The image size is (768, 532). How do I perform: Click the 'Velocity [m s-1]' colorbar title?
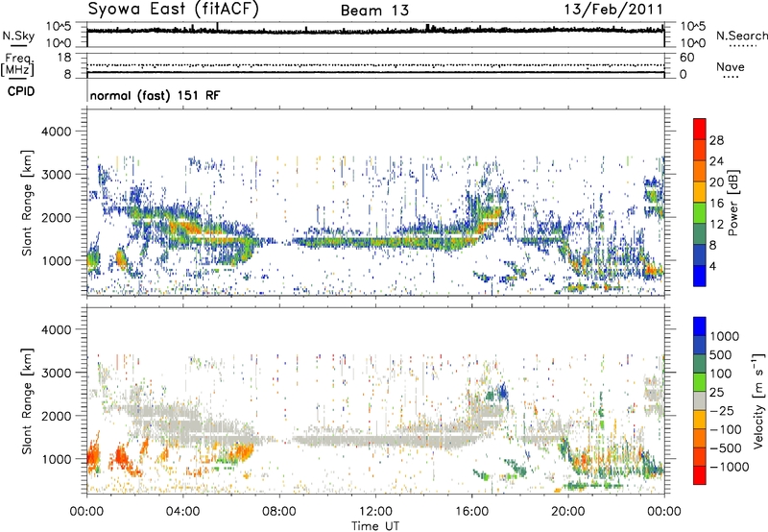pos(758,400)
